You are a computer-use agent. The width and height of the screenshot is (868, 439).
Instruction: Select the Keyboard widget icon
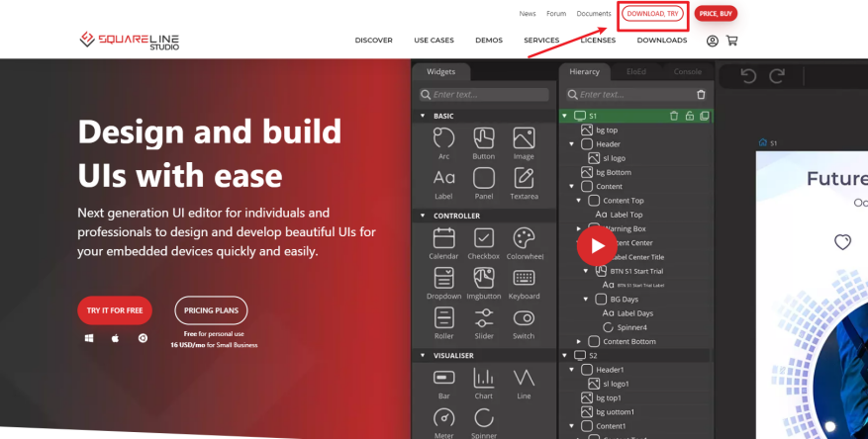(x=524, y=278)
